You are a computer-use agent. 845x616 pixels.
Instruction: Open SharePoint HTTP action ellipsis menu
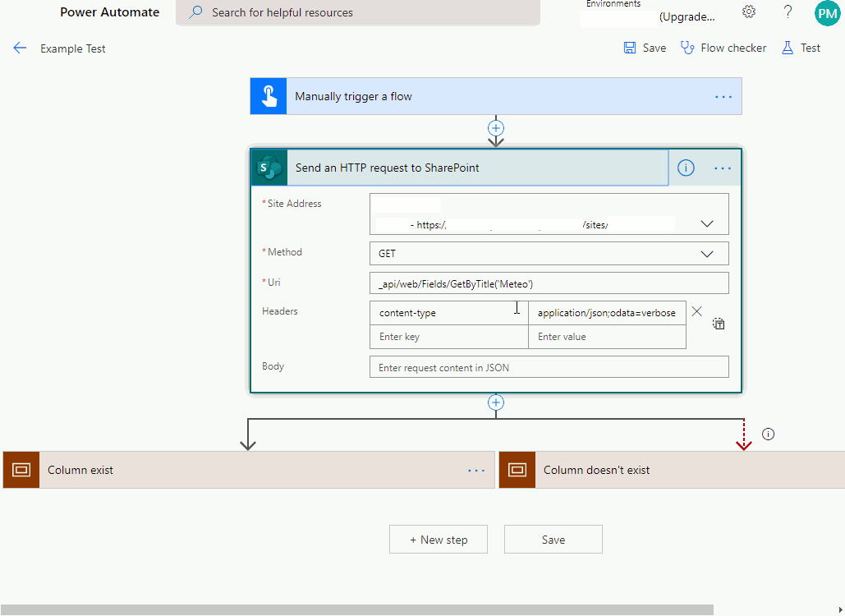723,168
